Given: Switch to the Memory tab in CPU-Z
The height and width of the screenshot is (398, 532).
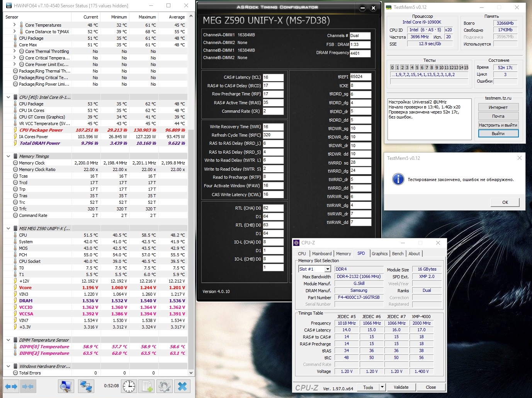Looking at the screenshot, I should (x=343, y=254).
